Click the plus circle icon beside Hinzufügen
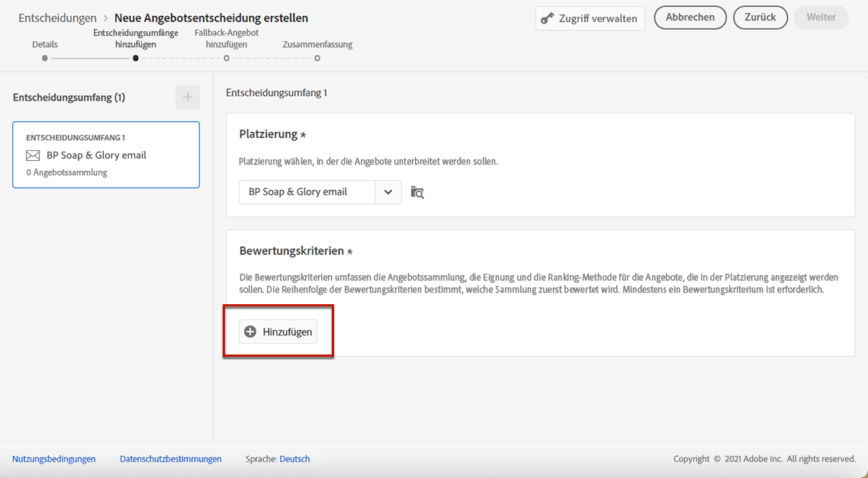Image resolution: width=868 pixels, height=478 pixels. click(x=250, y=332)
